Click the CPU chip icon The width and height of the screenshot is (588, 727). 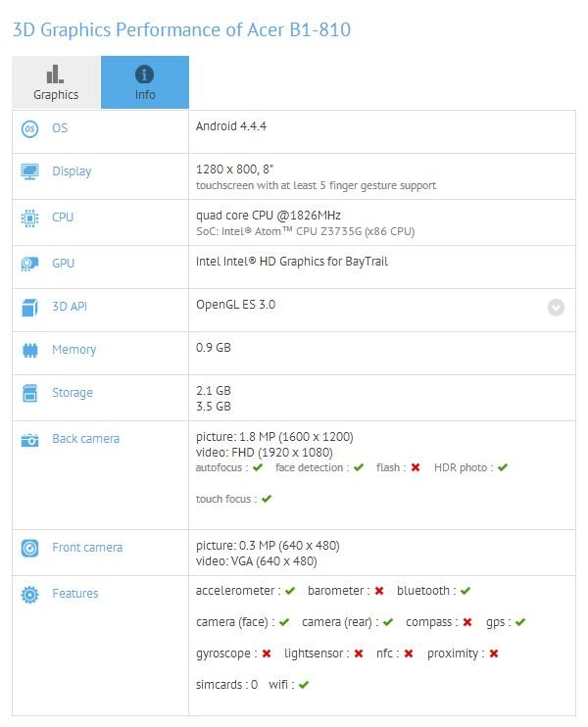tap(30, 218)
